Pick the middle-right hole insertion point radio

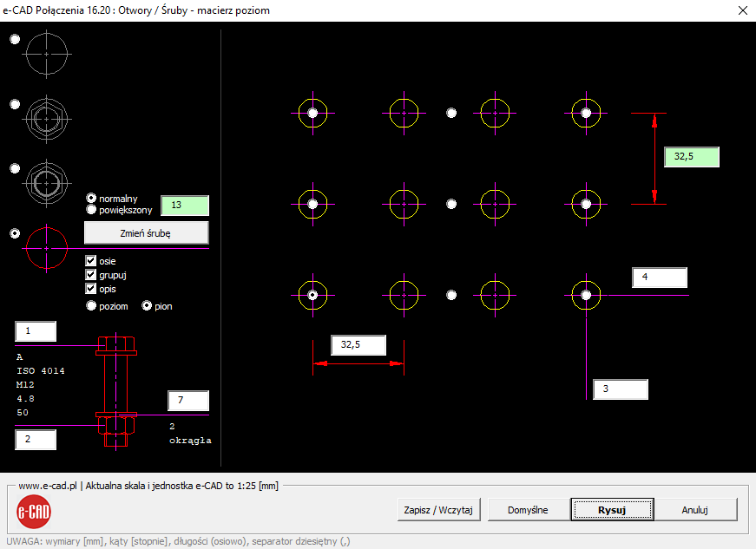[x=586, y=204]
